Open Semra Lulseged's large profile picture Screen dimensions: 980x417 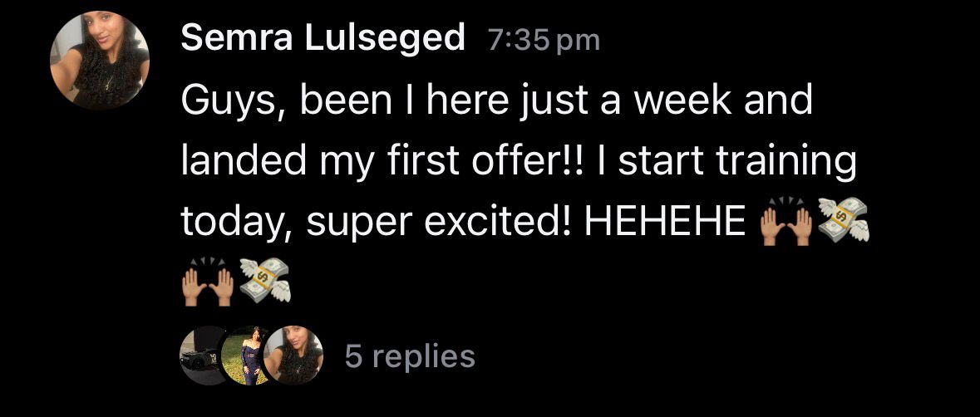[100, 60]
